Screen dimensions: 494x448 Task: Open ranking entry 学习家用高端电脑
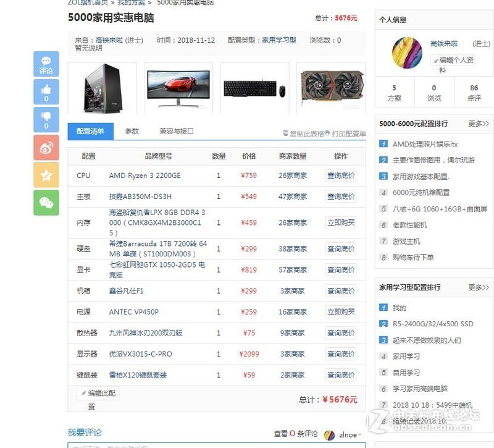click(x=421, y=389)
